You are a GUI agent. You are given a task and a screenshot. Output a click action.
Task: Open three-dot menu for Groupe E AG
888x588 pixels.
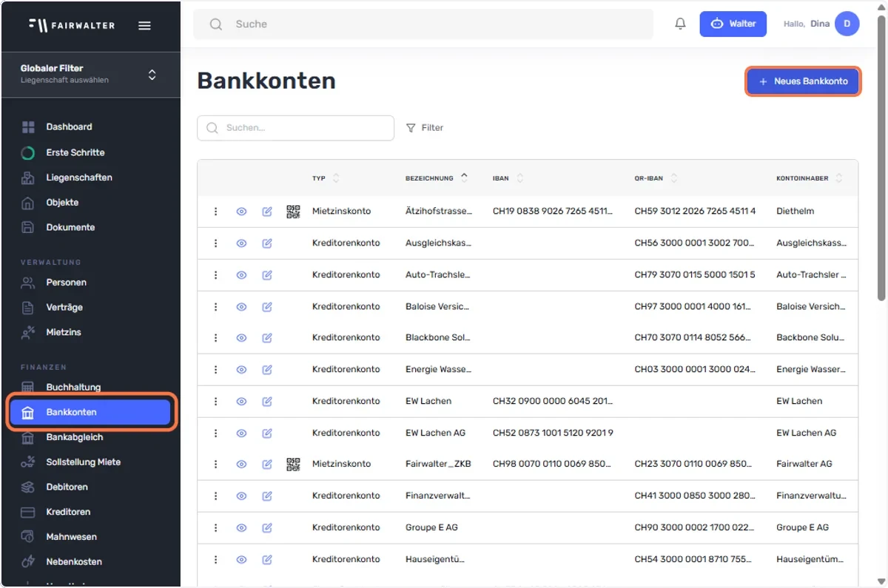(216, 528)
